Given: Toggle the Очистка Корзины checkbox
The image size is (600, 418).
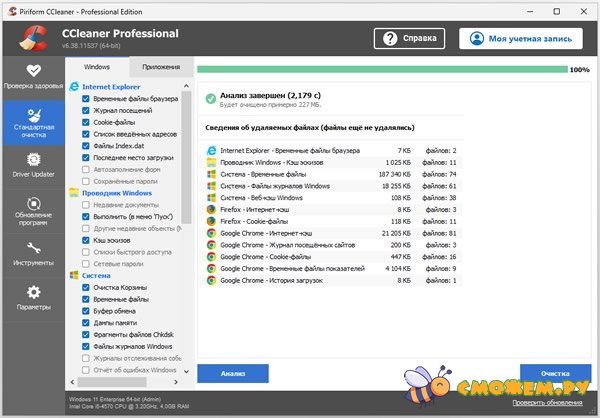Looking at the screenshot, I should [x=86, y=287].
